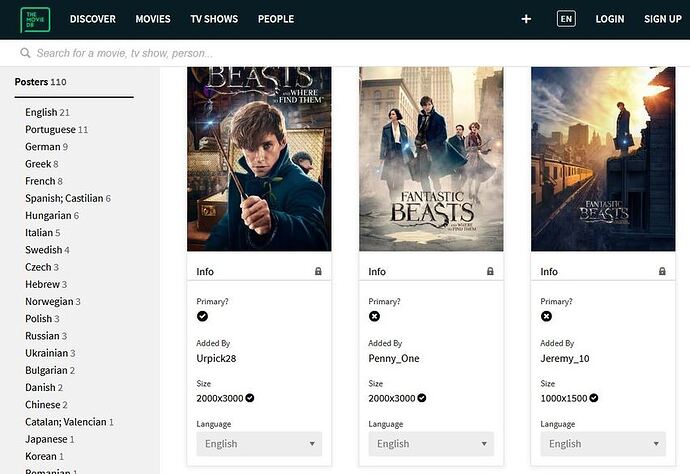
Task: Filter posters by Korean
Action: (44, 456)
